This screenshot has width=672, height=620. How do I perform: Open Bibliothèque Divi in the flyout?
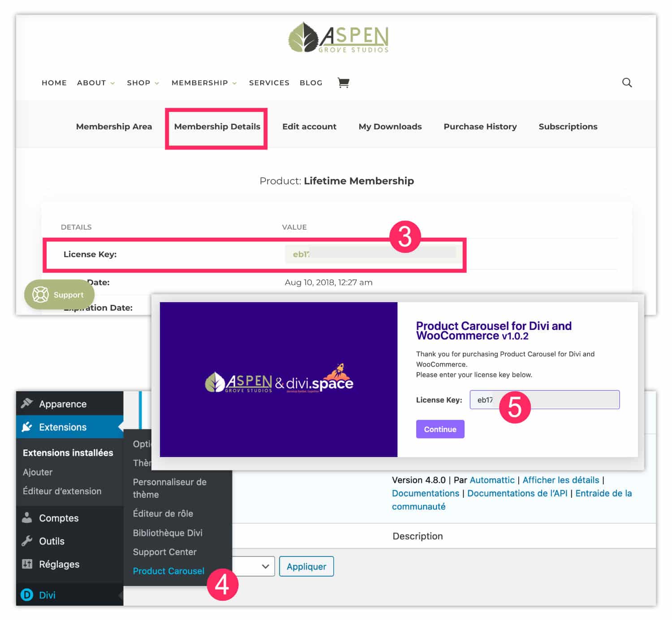(168, 533)
